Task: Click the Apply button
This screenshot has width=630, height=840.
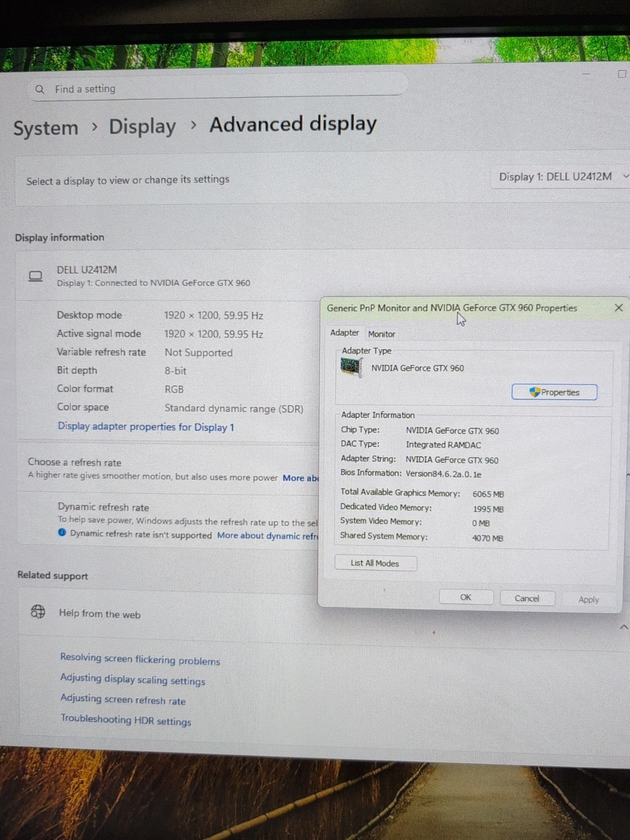Action: tap(589, 599)
